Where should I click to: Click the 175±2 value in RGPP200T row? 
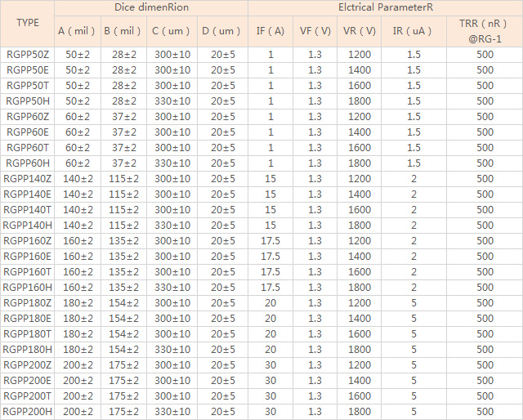click(123, 395)
